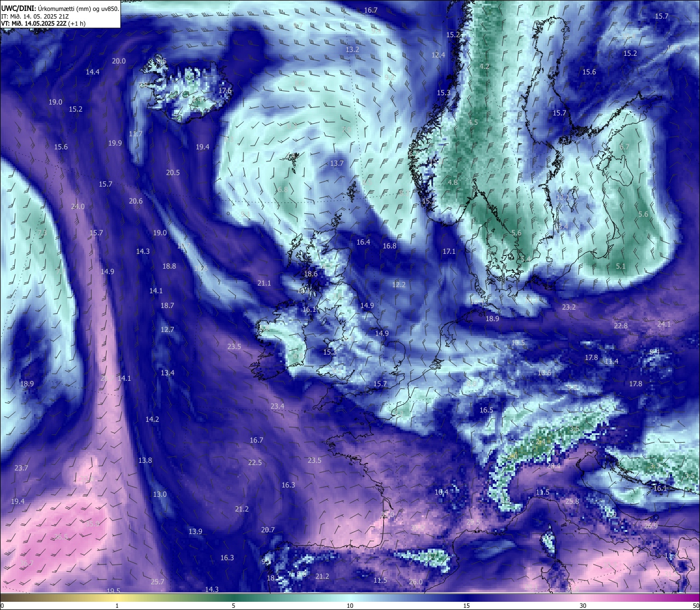Click the 13.0 value label

(160, 495)
